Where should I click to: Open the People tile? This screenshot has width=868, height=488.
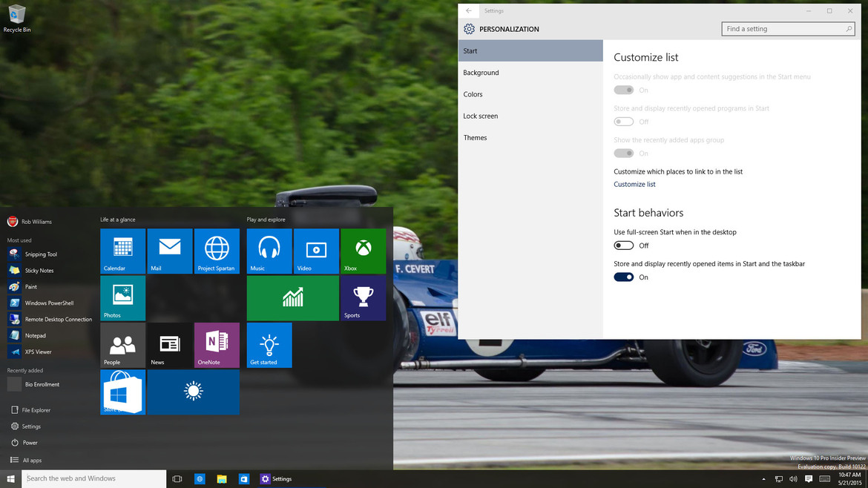tap(123, 346)
